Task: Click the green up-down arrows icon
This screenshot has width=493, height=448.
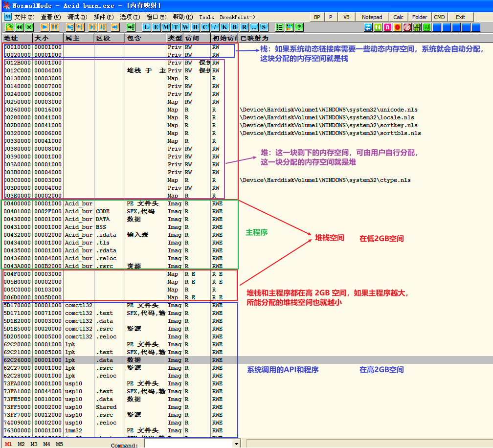Action: point(378,27)
